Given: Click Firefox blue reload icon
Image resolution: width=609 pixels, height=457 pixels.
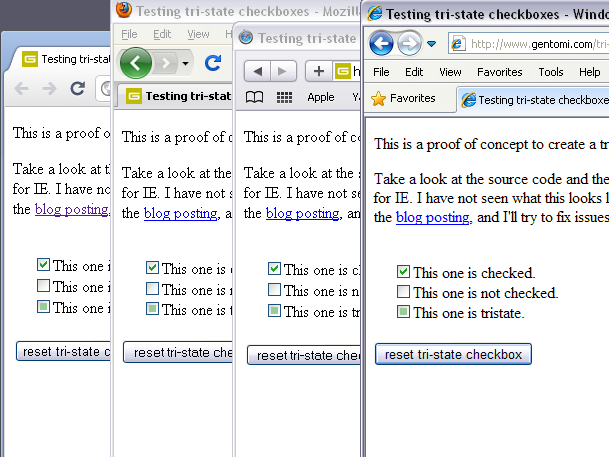Looking at the screenshot, I should click(213, 63).
